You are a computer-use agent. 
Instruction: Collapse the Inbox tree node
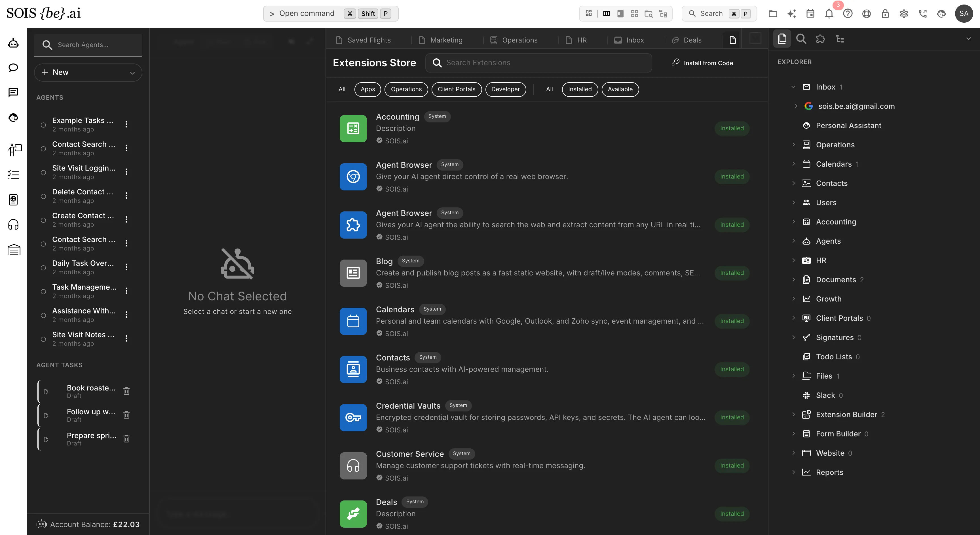[794, 87]
